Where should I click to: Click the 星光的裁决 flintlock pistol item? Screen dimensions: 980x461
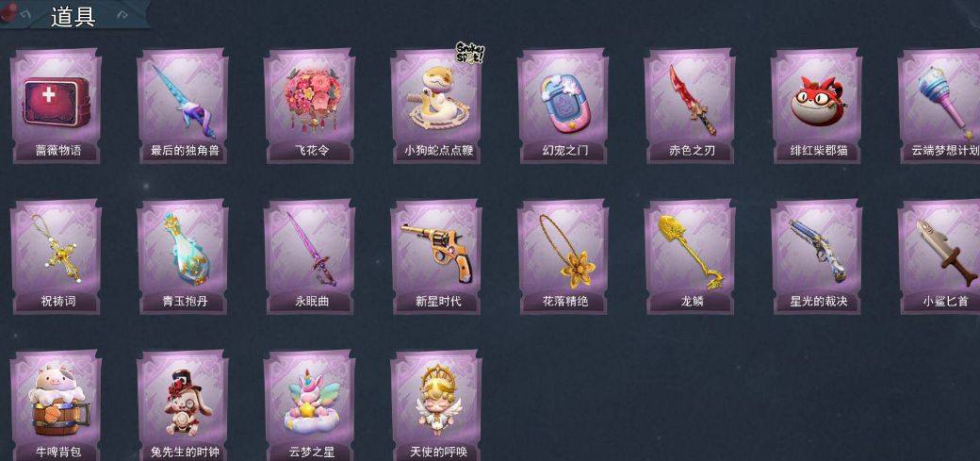(816, 256)
